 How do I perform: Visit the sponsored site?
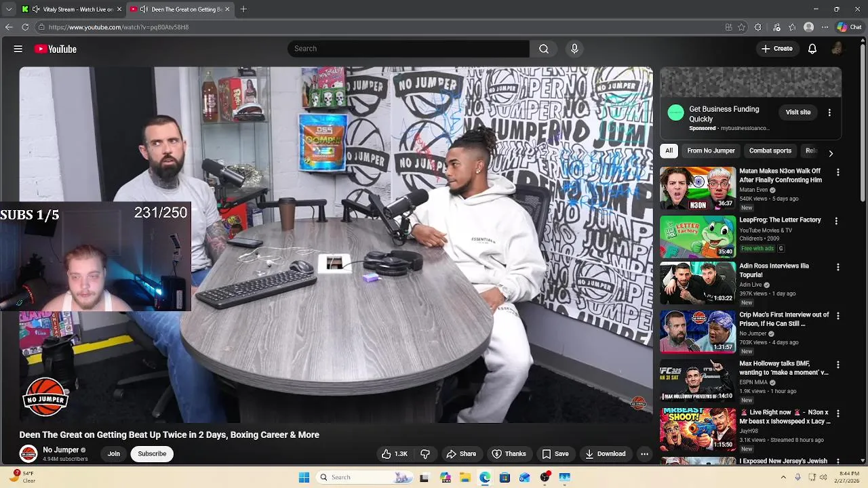798,113
